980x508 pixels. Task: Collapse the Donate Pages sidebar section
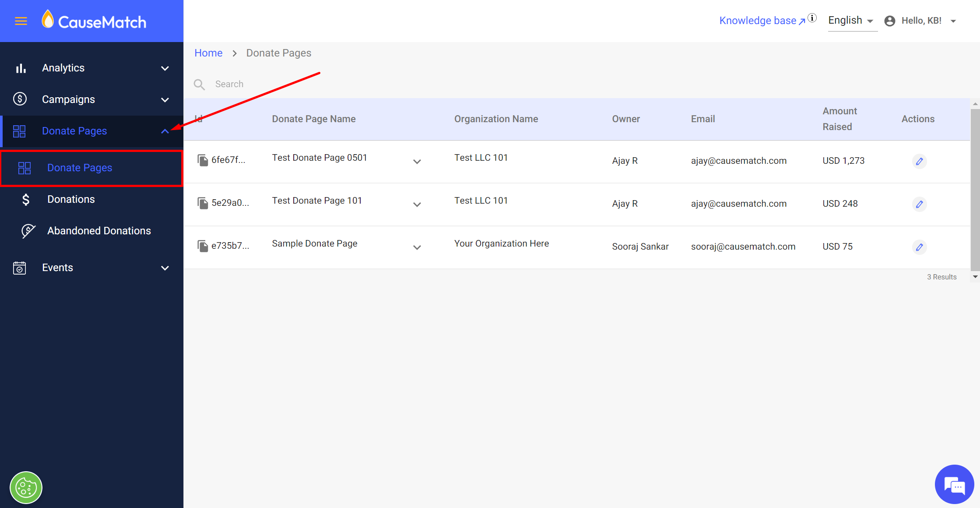coord(165,131)
